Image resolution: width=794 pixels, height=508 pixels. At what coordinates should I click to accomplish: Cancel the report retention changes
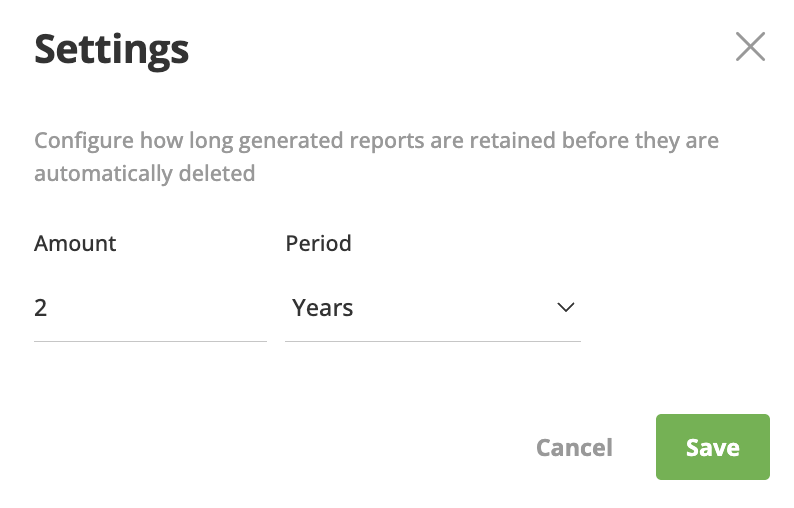pyautogui.click(x=574, y=447)
